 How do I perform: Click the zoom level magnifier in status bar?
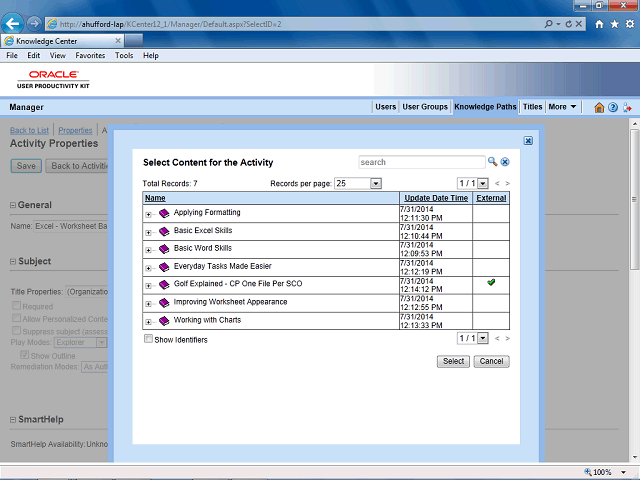pos(588,472)
